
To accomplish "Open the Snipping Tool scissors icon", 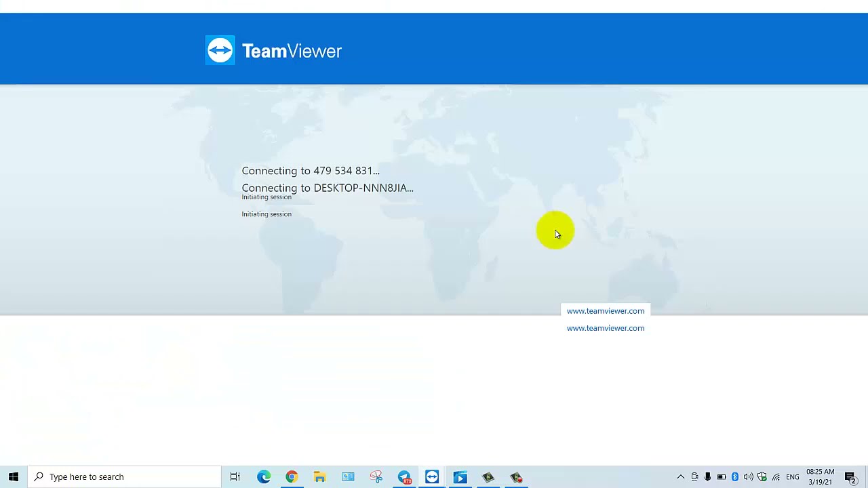I will pos(376,477).
